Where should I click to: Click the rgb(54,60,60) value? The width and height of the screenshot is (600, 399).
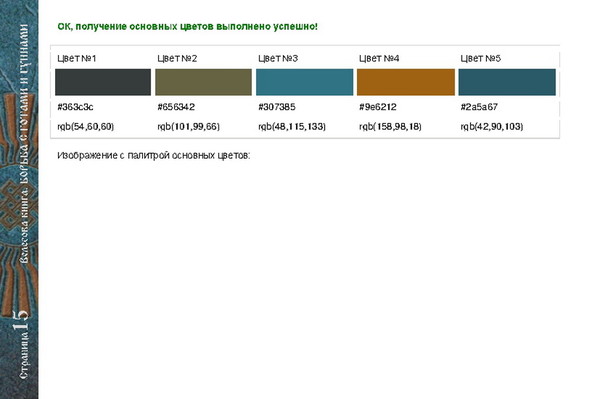[x=86, y=127]
